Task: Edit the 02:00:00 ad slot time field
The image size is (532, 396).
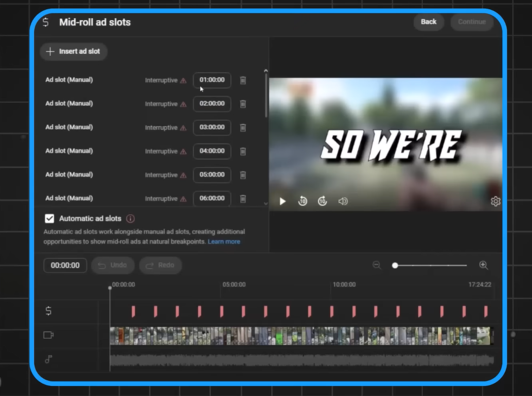Action: [212, 104]
